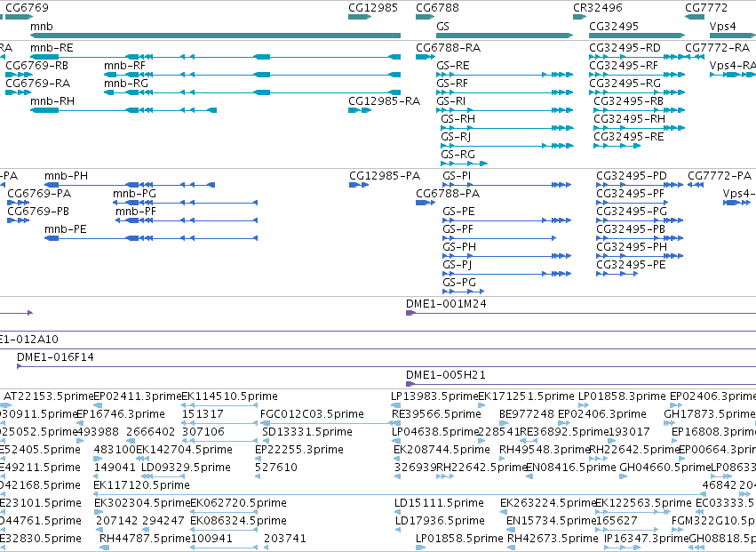
Task: Select the mnb gene track feature
Action: (x=215, y=36)
